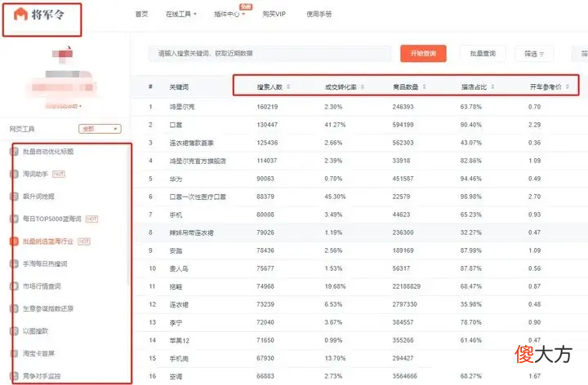The height and width of the screenshot is (385, 588).
Task: Click the 将军令 logo icon
Action: coord(20,15)
